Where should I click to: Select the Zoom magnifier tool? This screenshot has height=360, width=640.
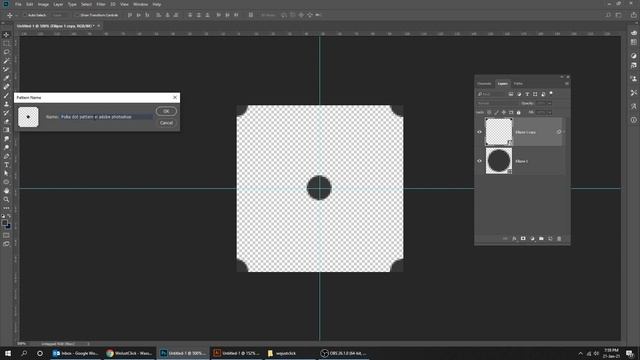pyautogui.click(x=6, y=199)
